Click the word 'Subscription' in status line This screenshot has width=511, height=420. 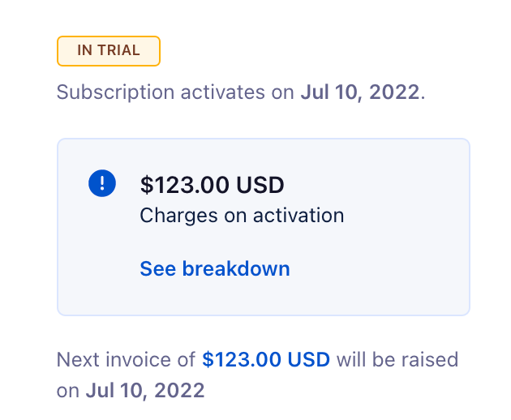116,92
